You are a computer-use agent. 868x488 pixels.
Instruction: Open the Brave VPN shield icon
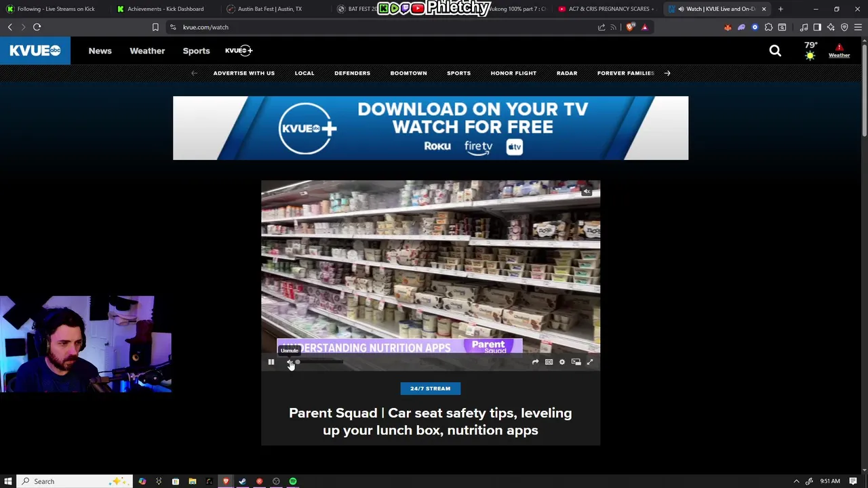844,27
